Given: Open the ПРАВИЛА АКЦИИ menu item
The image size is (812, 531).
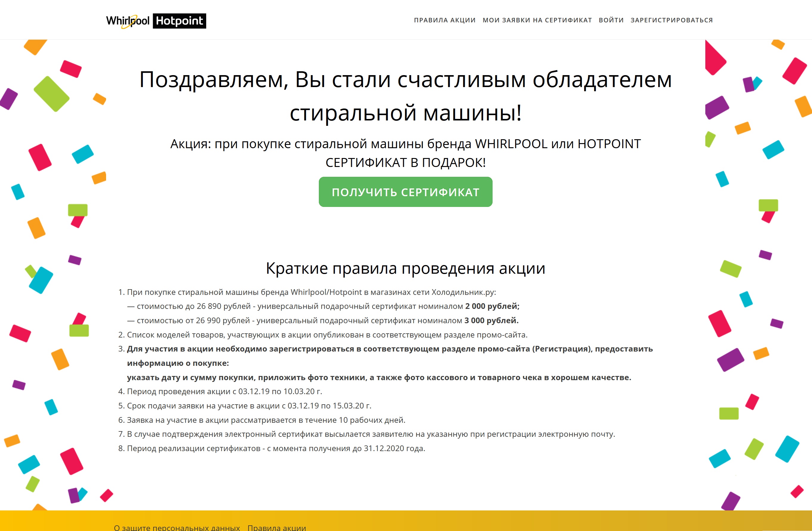Looking at the screenshot, I should [445, 20].
